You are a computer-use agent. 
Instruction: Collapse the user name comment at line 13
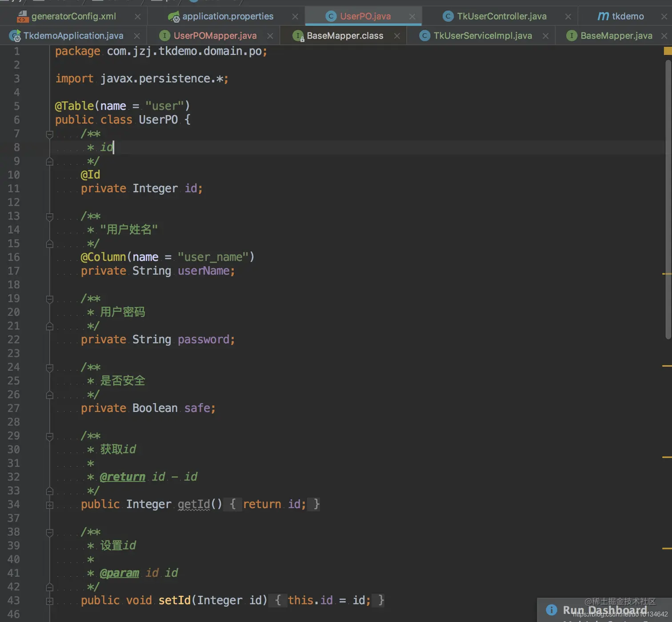point(50,217)
